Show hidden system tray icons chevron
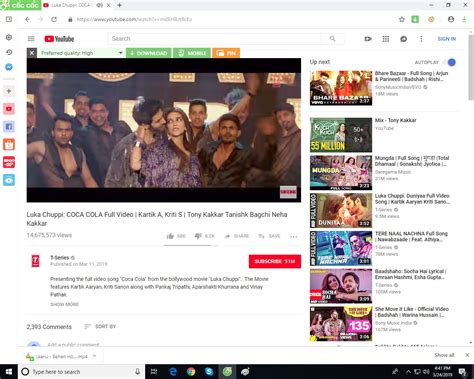The width and height of the screenshot is (474, 379). 408,371
